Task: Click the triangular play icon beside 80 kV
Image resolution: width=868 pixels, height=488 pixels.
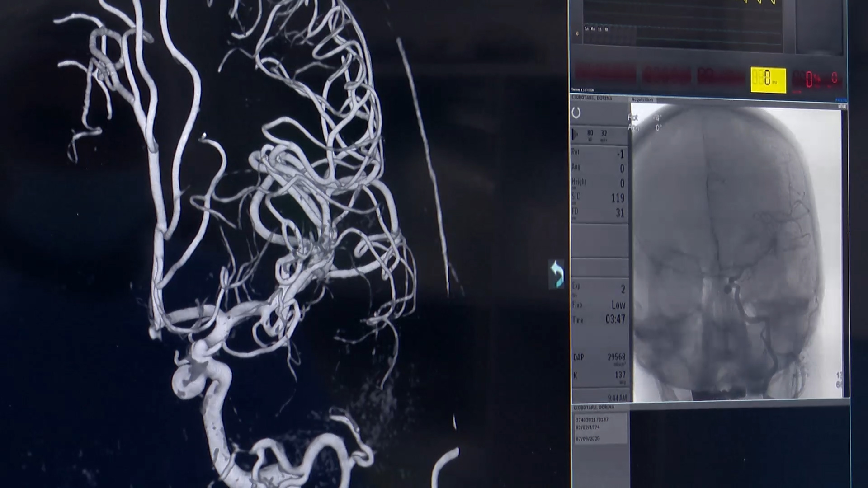Action: coord(575,134)
